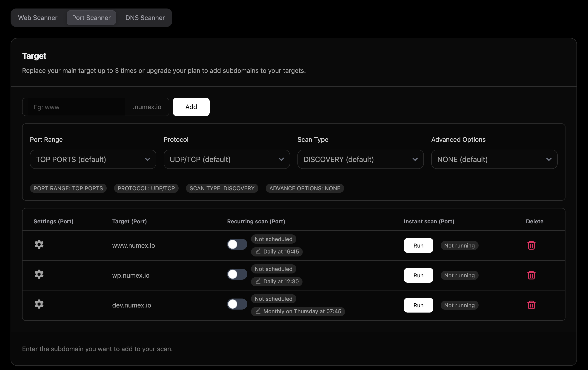The width and height of the screenshot is (588, 370).
Task: Toggle recurring scan for dev.numex.io
Action: click(x=237, y=304)
